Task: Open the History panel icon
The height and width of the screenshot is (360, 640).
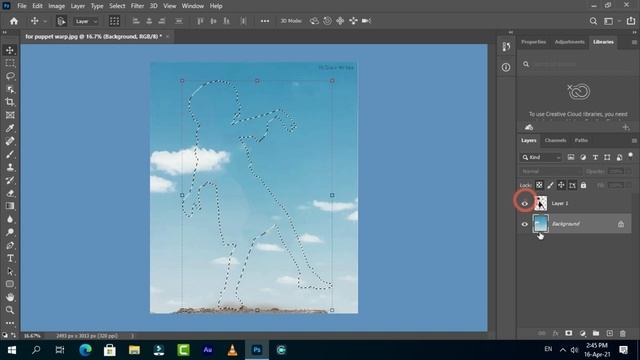Action: 506,47
